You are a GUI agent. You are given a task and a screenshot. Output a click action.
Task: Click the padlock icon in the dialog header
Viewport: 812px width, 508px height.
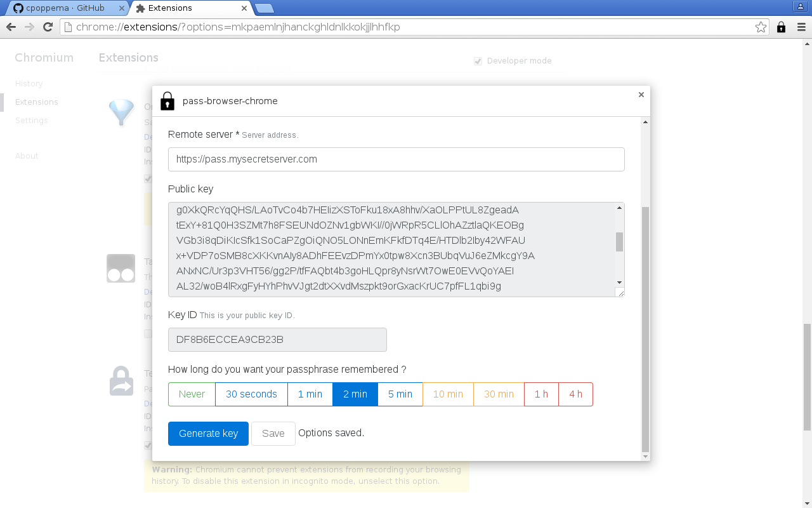tap(167, 100)
